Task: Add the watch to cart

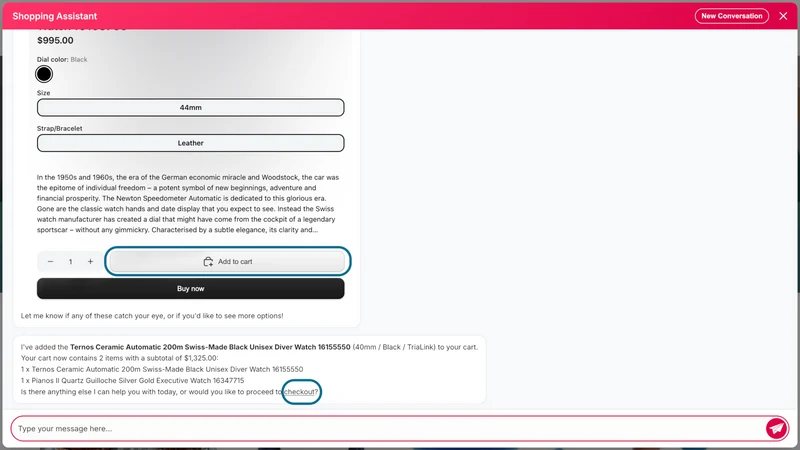Action: 228,261
